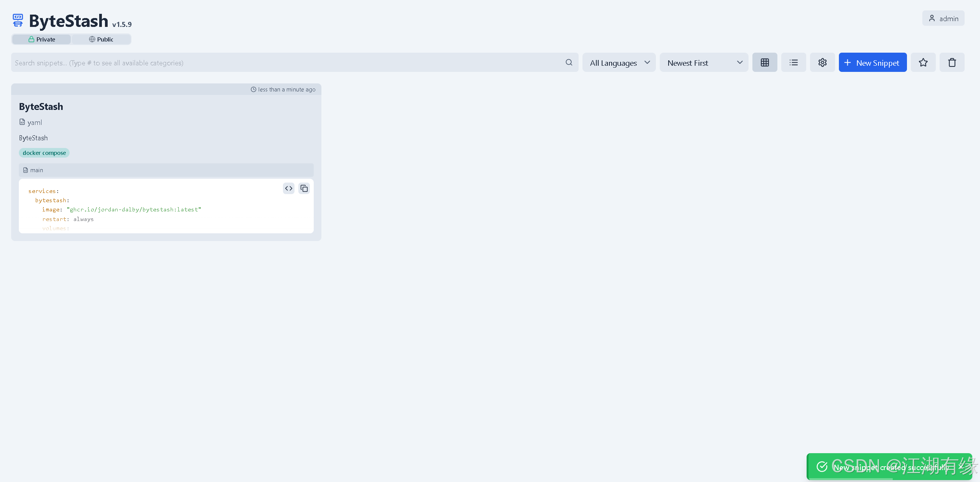
Task: Open settings gear icon
Action: (822, 62)
